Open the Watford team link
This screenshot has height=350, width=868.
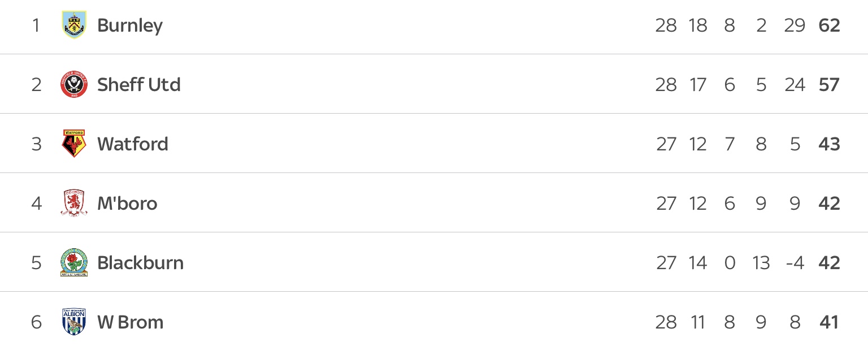coord(133,144)
